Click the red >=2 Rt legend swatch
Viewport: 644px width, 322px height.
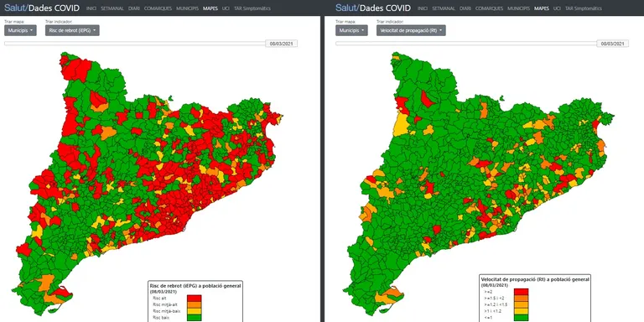(x=521, y=292)
